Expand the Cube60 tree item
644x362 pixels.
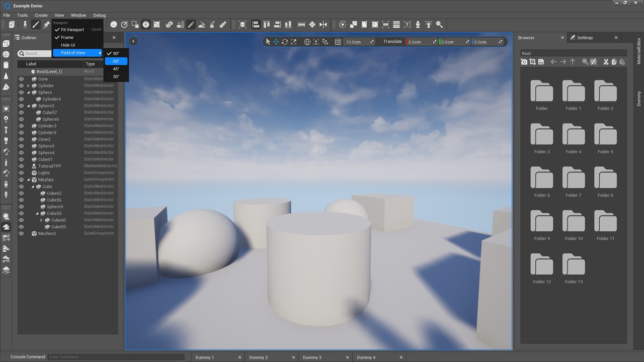click(42, 220)
